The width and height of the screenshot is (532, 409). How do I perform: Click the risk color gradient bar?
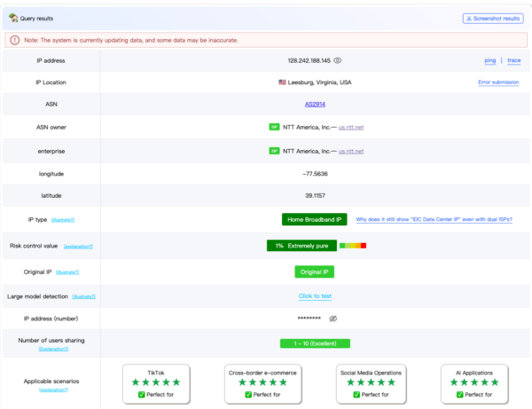[x=353, y=246]
